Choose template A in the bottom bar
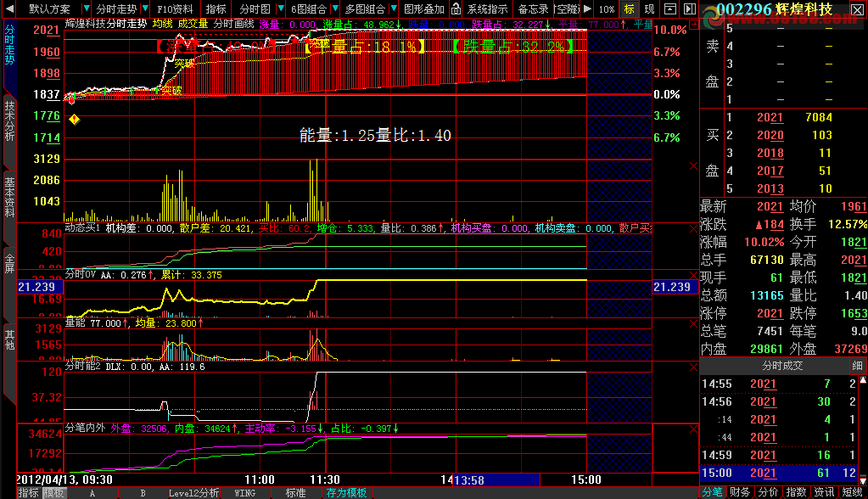This screenshot has width=868, height=499. click(92, 493)
